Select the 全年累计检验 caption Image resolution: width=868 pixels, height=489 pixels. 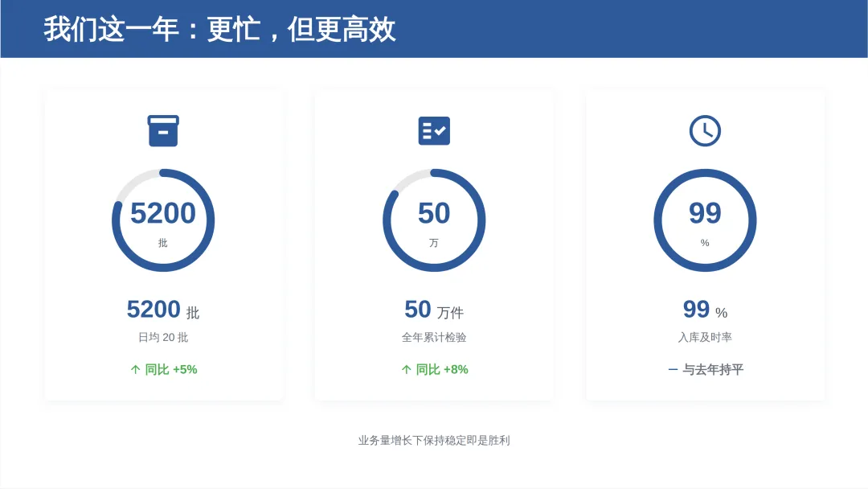tap(434, 337)
